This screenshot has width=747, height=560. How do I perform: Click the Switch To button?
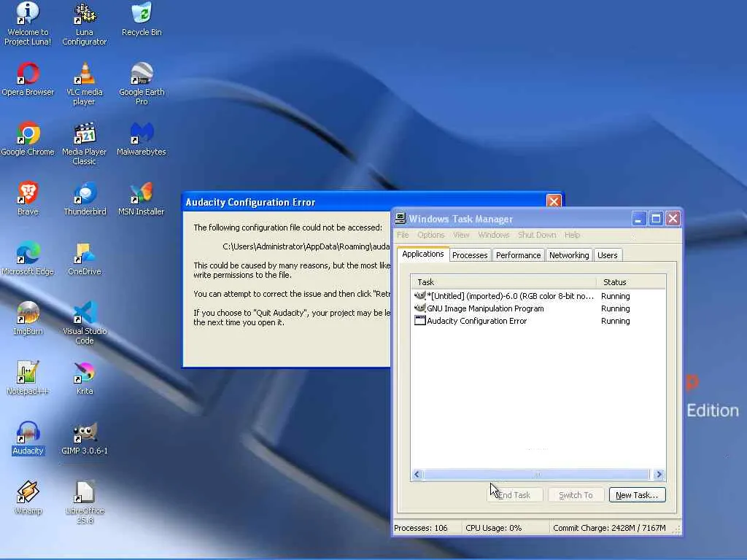[576, 495]
